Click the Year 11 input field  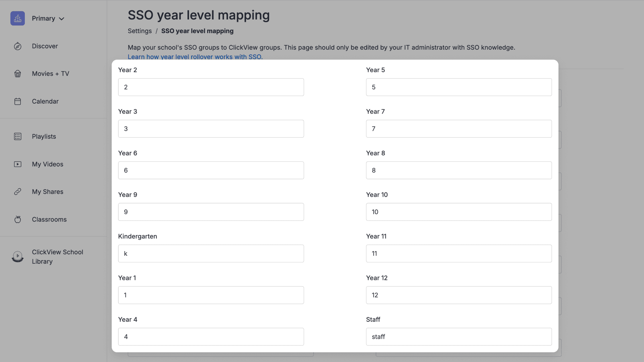[x=459, y=253]
